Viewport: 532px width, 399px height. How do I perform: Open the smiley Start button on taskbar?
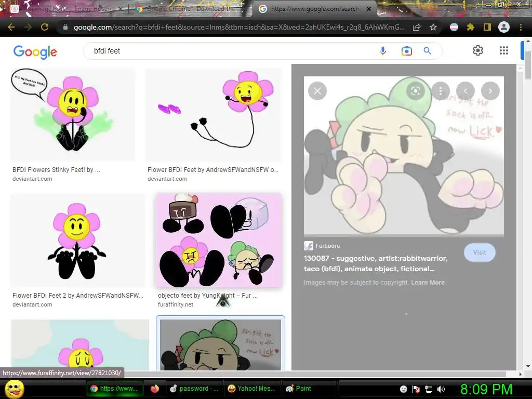point(15,389)
